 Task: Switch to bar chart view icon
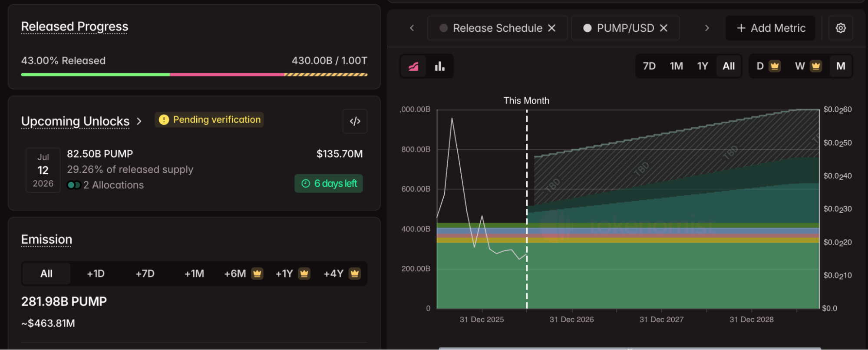(x=439, y=66)
